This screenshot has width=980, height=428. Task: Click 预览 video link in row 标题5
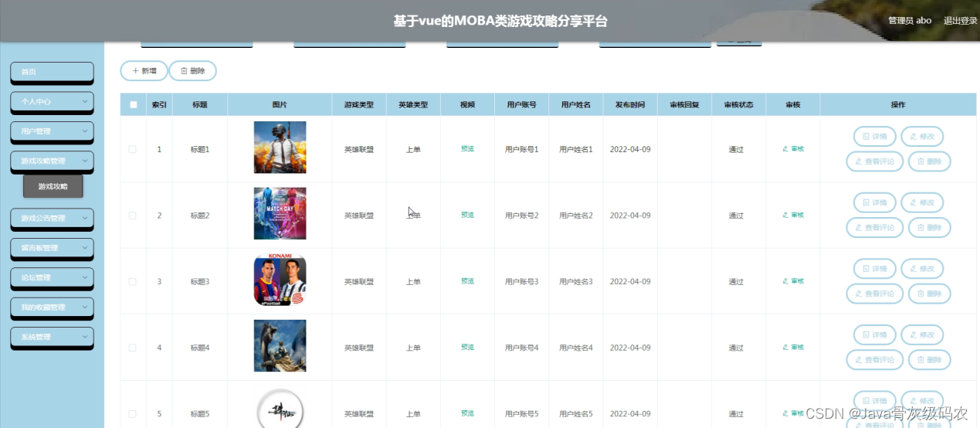(467, 413)
